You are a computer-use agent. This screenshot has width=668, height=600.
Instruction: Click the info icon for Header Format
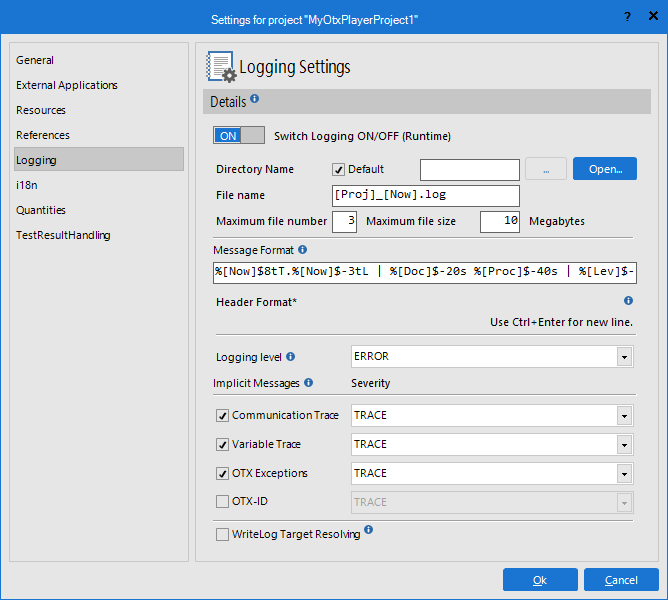pos(628,300)
